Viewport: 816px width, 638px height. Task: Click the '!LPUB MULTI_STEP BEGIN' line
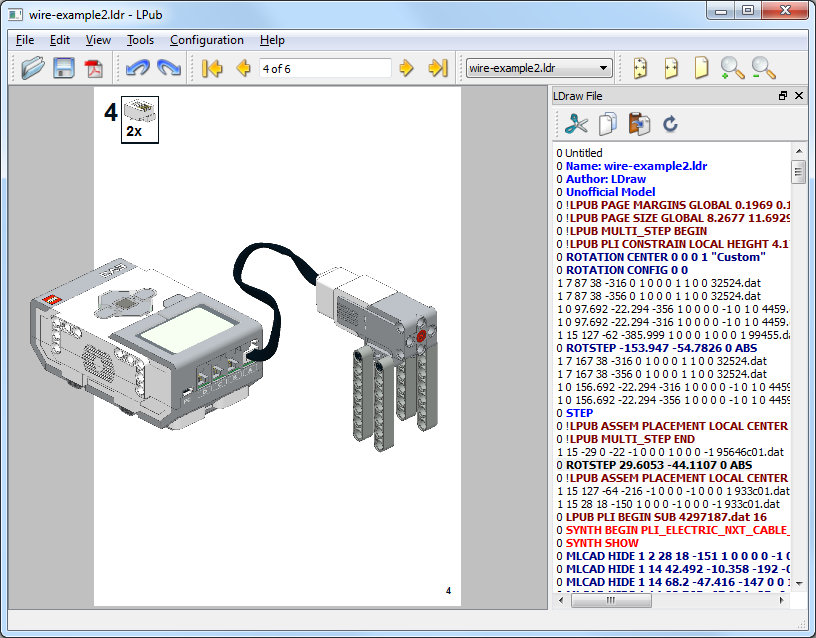pyautogui.click(x=632, y=231)
